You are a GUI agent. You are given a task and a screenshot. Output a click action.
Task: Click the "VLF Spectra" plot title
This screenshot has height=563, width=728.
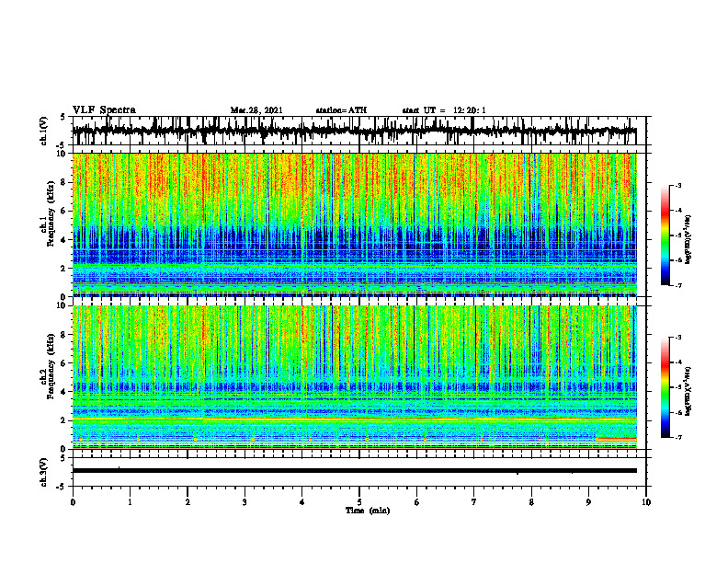(104, 110)
